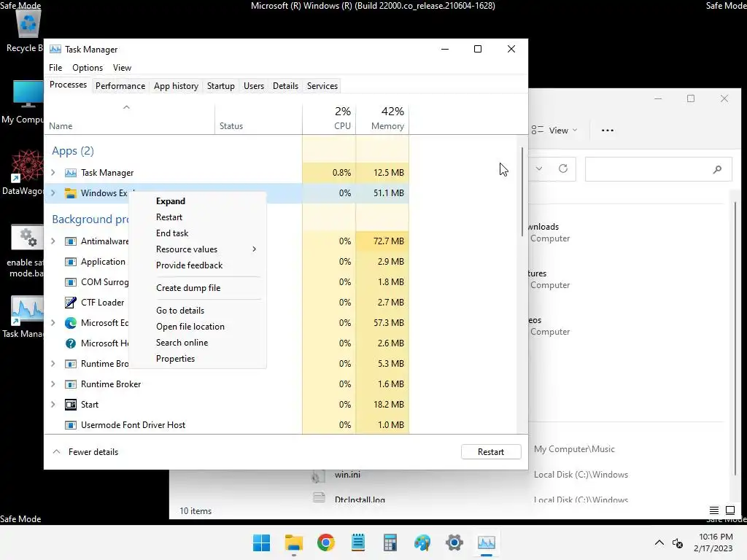
Task: Expand the Antimalware process group
Action: [53, 241]
